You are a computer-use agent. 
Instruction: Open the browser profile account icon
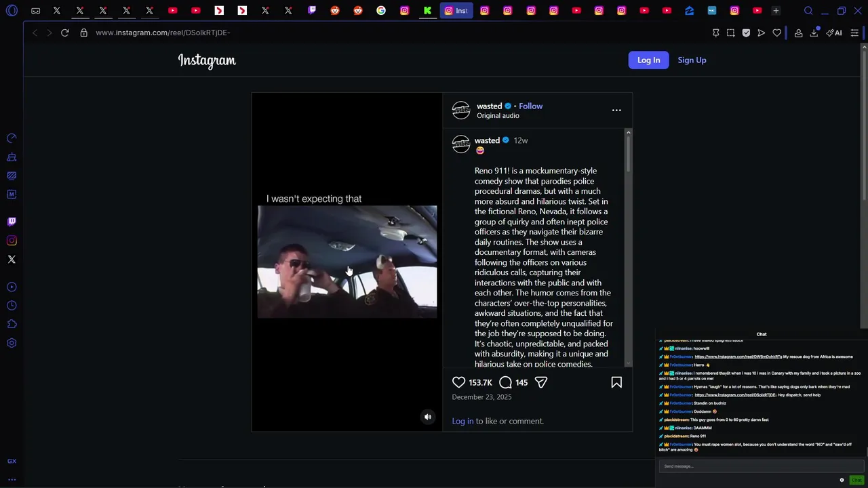(798, 33)
